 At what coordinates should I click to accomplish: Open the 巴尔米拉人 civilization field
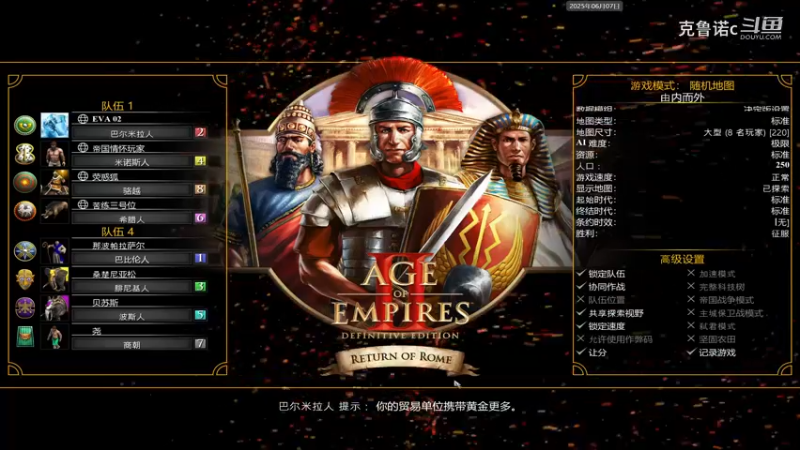pyautogui.click(x=132, y=134)
